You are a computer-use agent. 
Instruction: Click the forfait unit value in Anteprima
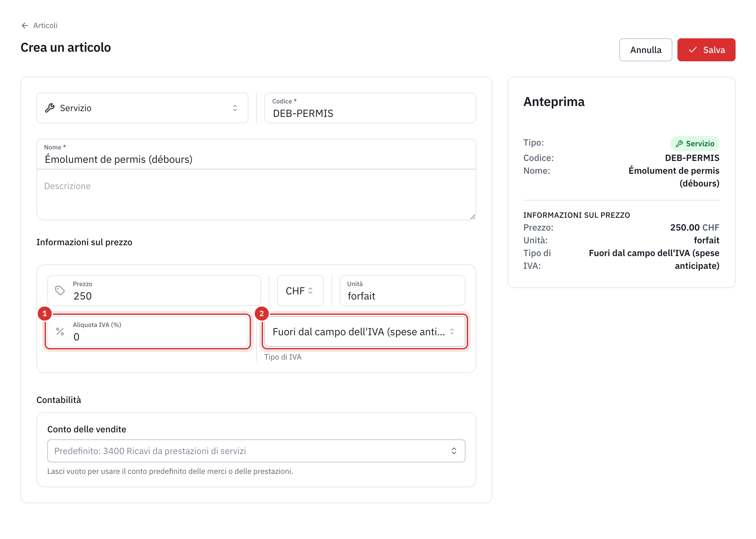(x=707, y=240)
